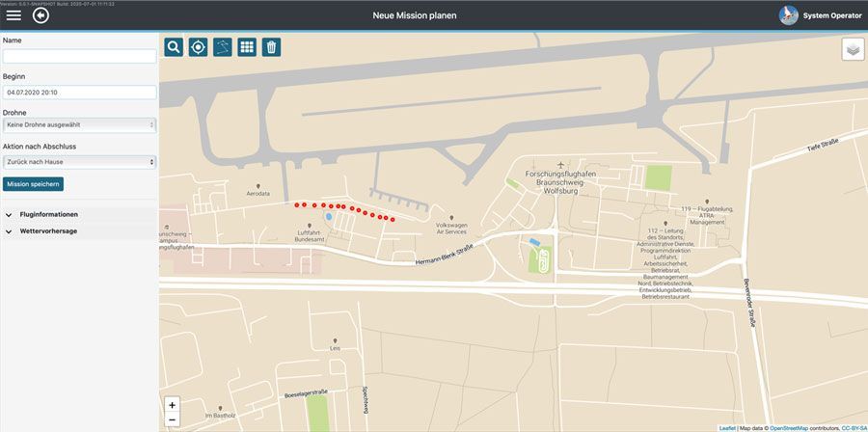Image resolution: width=868 pixels, height=432 pixels.
Task: Open the map search tool
Action: (174, 47)
